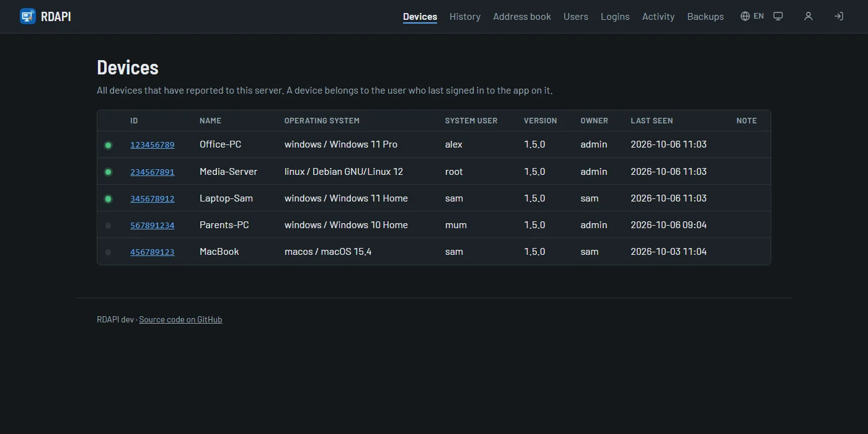Click the grey offline dot for MacBook
The height and width of the screenshot is (434, 868).
pyautogui.click(x=108, y=252)
